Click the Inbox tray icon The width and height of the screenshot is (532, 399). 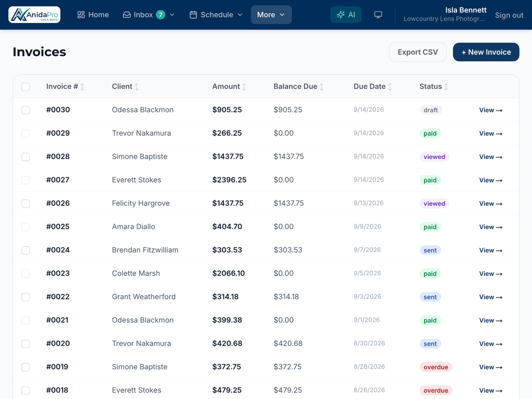tap(127, 14)
